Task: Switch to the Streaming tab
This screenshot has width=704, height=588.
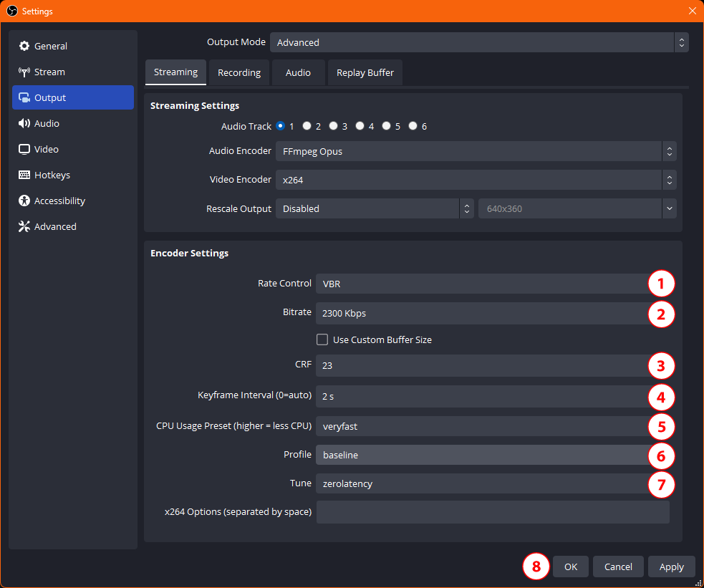Action: [175, 72]
